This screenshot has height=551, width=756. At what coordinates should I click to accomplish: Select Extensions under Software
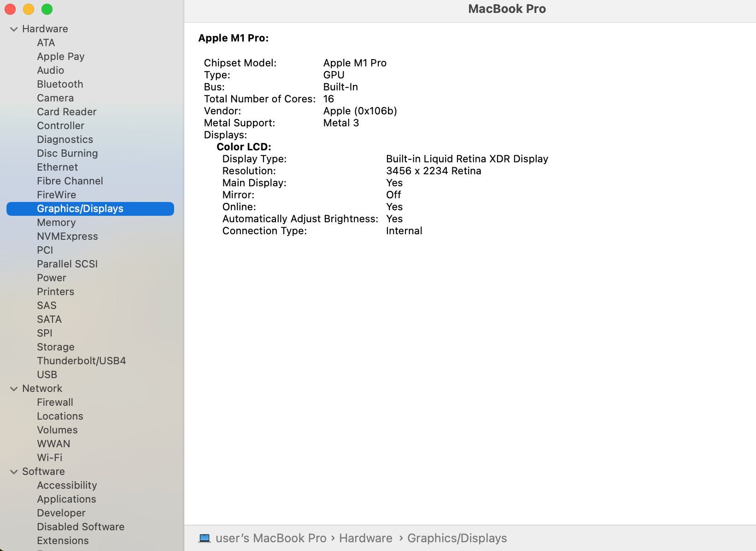(63, 540)
